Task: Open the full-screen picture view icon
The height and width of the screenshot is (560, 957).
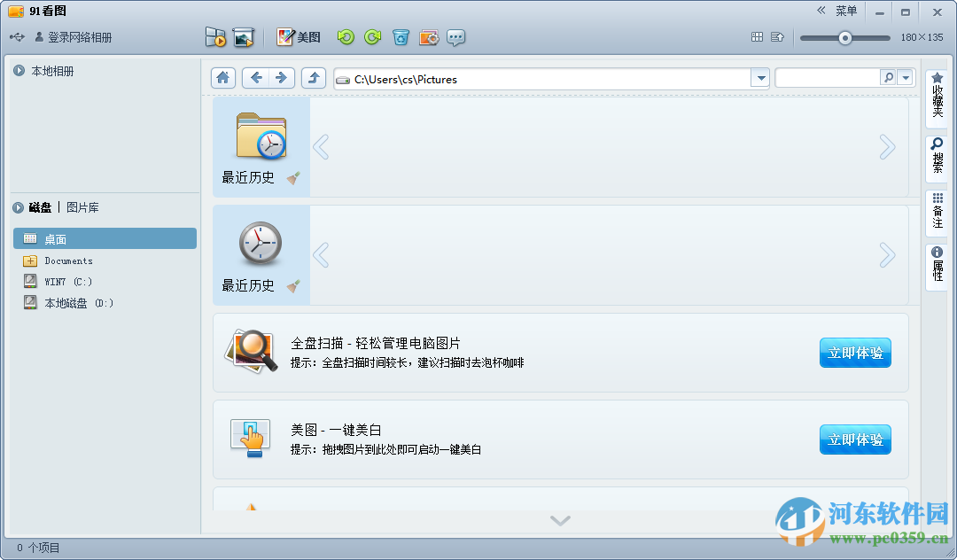Action: point(243,37)
